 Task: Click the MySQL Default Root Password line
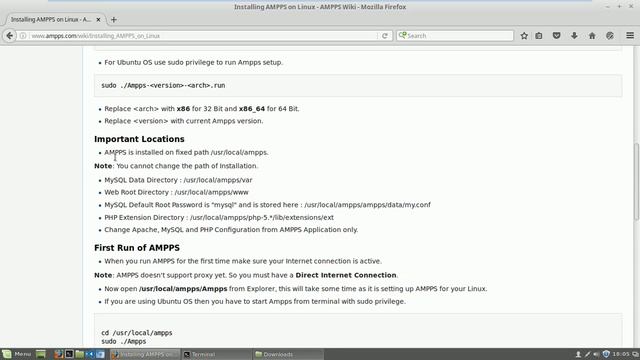(267, 204)
